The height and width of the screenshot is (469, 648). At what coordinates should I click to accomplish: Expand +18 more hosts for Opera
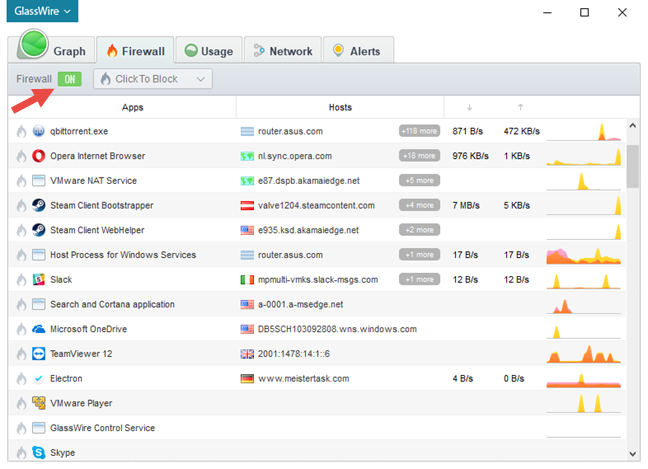coord(419,156)
